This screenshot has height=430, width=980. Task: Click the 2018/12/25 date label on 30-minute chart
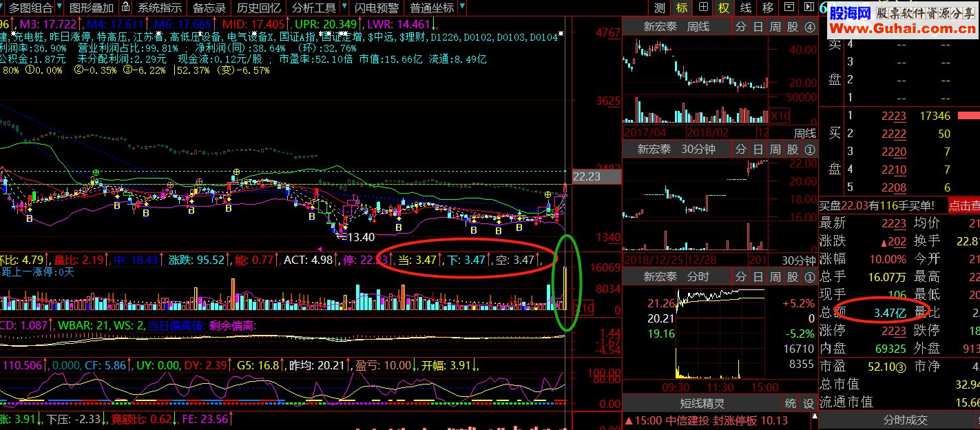[652, 260]
